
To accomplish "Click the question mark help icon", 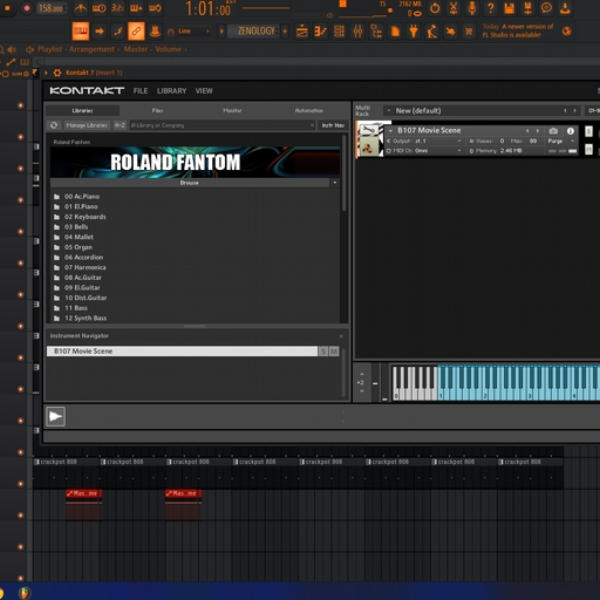I will click(x=491, y=8).
